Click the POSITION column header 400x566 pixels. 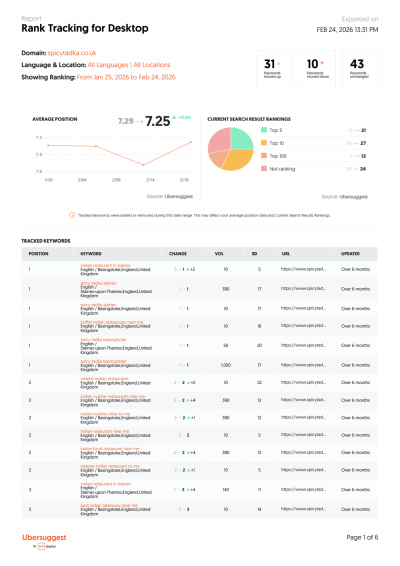[38, 254]
